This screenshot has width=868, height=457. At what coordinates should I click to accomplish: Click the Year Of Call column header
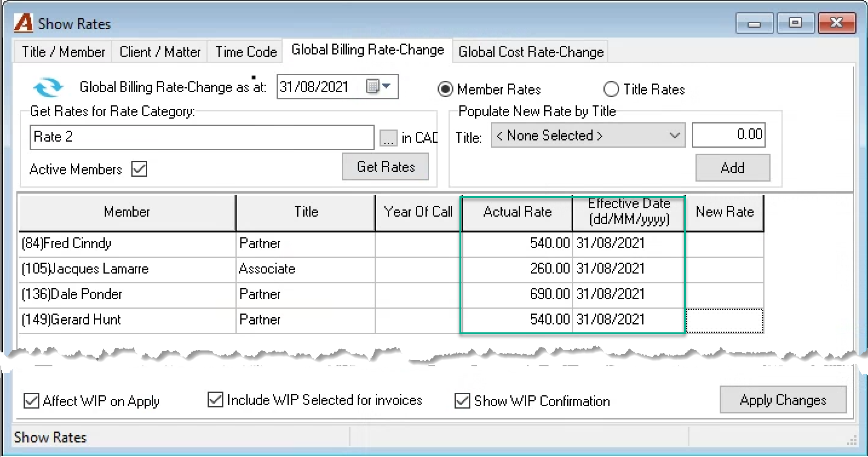[x=418, y=212]
